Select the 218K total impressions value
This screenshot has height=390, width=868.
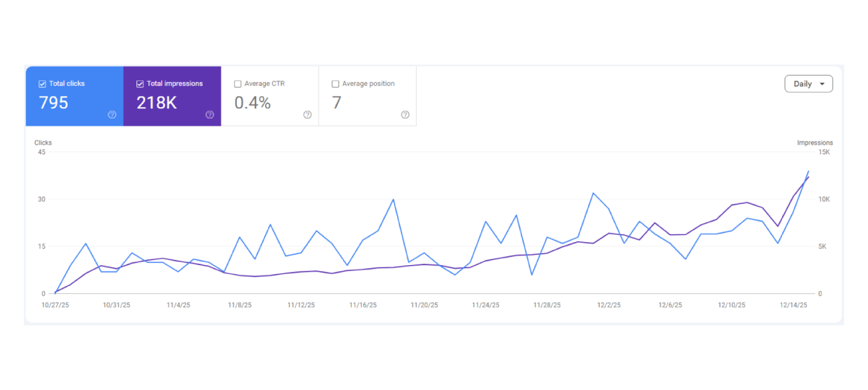[x=156, y=103]
